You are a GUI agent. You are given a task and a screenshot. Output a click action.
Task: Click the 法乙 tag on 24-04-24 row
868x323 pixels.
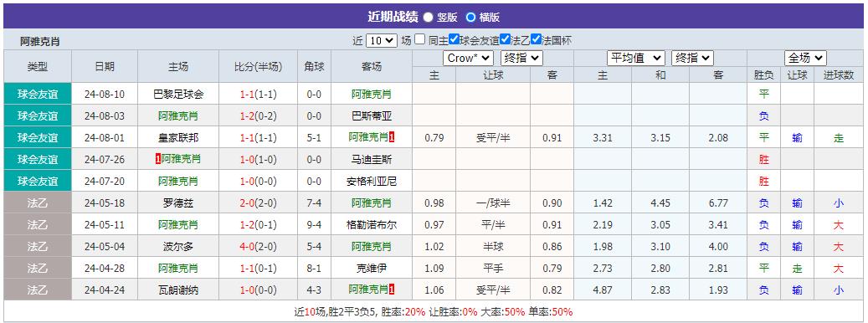pyautogui.click(x=38, y=290)
